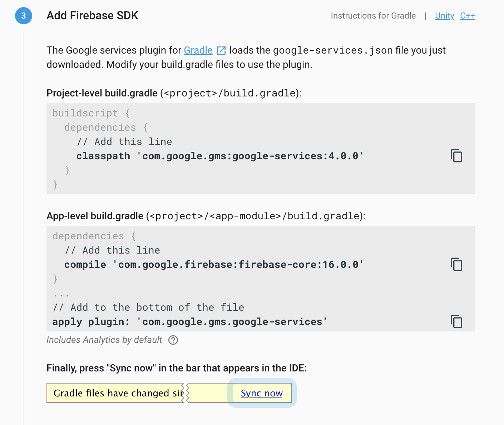Click the Add Firebase SDK heading
The width and height of the screenshot is (504, 425).
pos(92,15)
